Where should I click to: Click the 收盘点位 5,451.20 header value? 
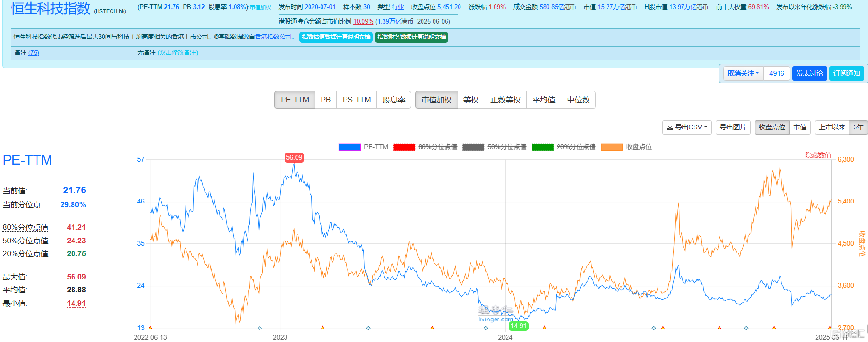pyautogui.click(x=449, y=7)
